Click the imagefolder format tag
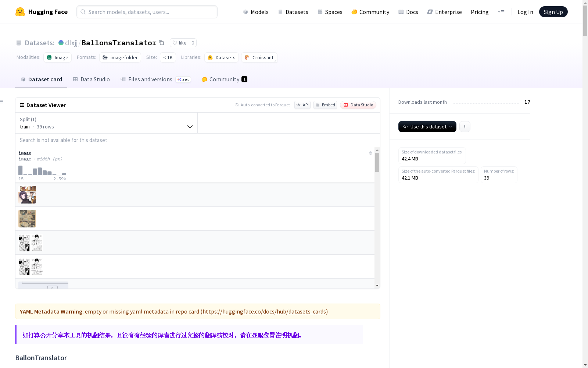 pyautogui.click(x=120, y=57)
